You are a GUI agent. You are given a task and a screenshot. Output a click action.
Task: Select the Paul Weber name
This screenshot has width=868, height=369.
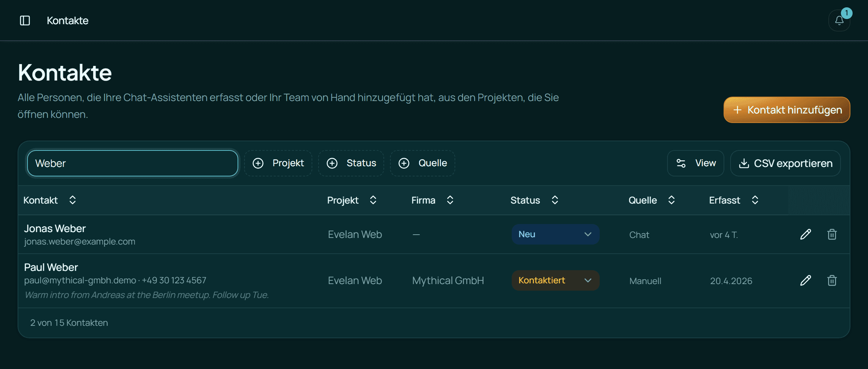(51, 267)
